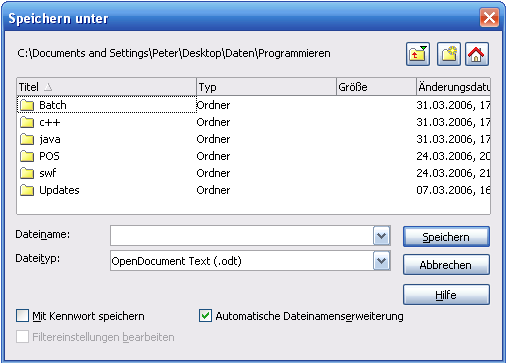Click the Speichern button
Screen dimensions: 507x363
[446, 237]
